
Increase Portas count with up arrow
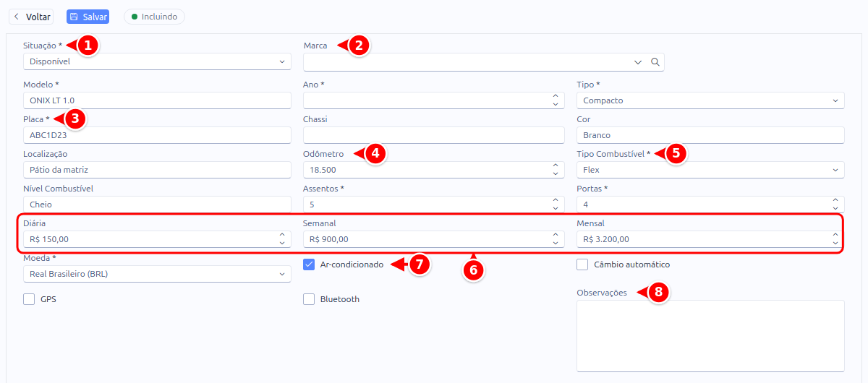coord(835,200)
